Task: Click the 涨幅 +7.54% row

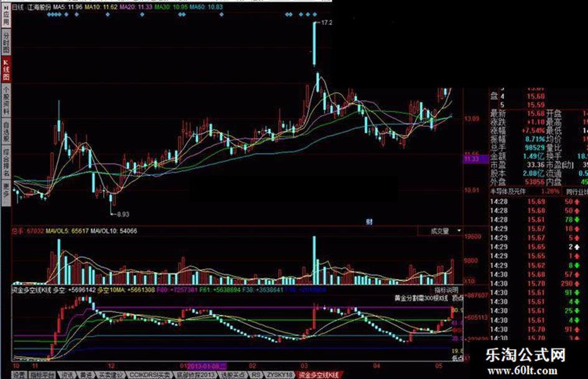Action: (518, 130)
